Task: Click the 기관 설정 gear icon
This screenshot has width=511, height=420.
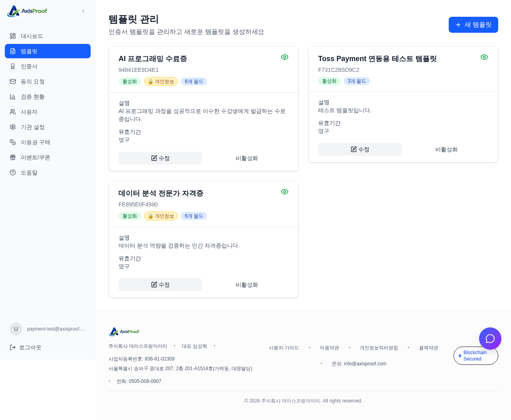Action: pyautogui.click(x=13, y=127)
